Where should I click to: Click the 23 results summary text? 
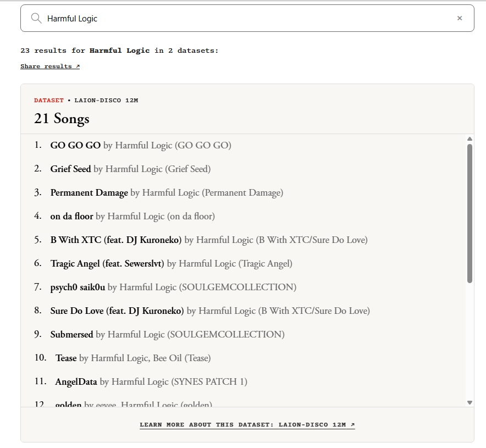pyautogui.click(x=119, y=51)
